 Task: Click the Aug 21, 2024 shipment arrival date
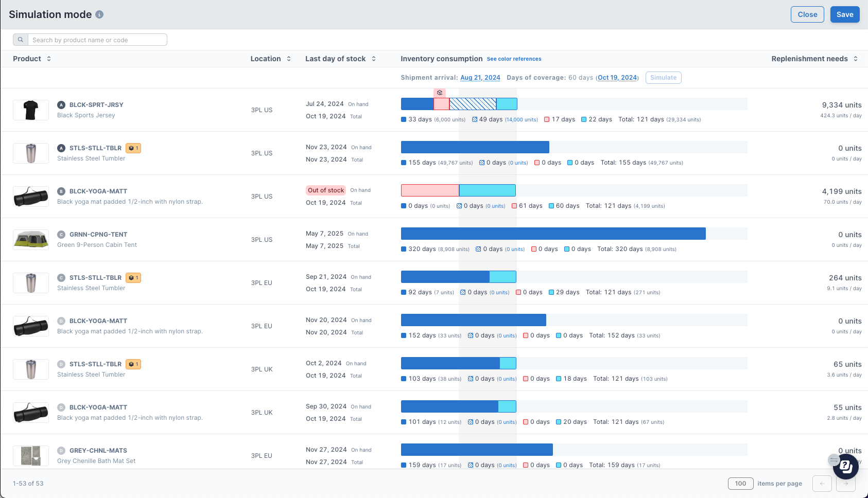(x=480, y=77)
